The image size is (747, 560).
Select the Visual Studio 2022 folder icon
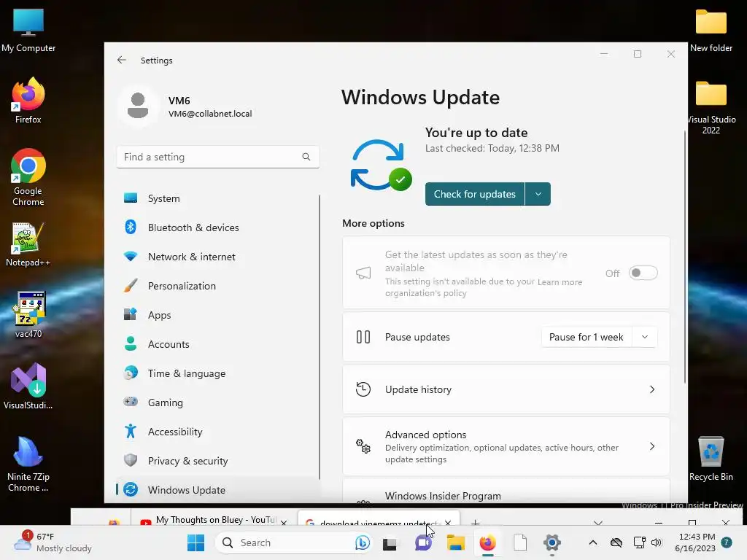coord(711,108)
